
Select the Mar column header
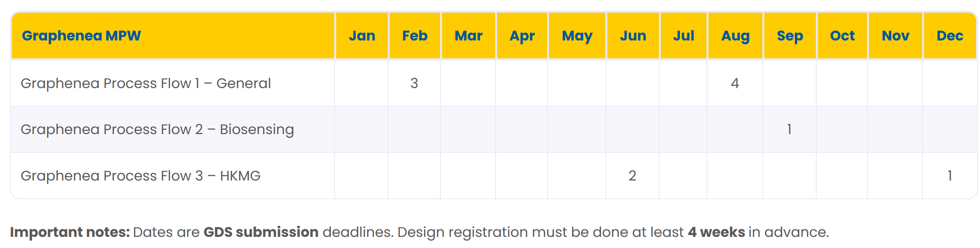pyautogui.click(x=468, y=36)
